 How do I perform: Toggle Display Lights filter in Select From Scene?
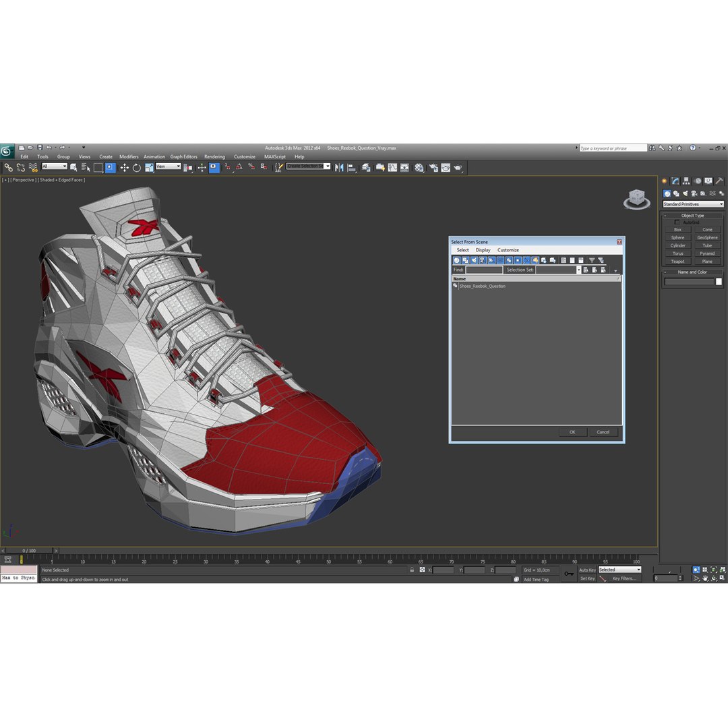tap(474, 260)
